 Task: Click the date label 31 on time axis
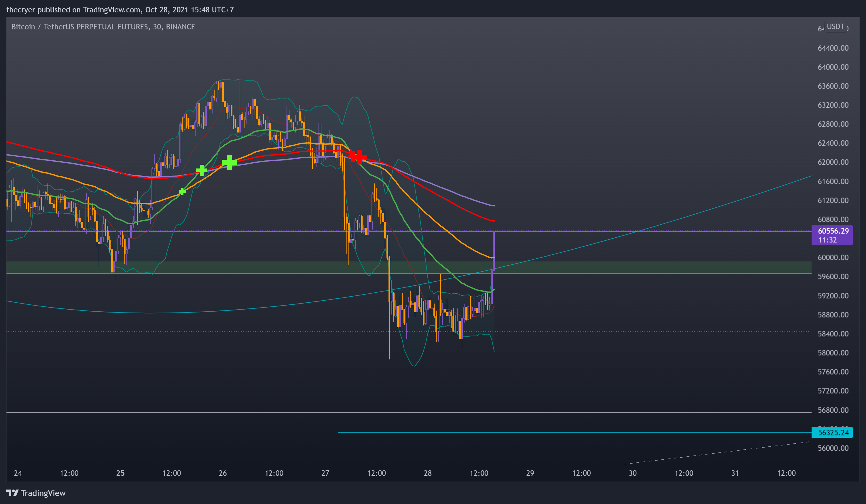pyautogui.click(x=735, y=473)
